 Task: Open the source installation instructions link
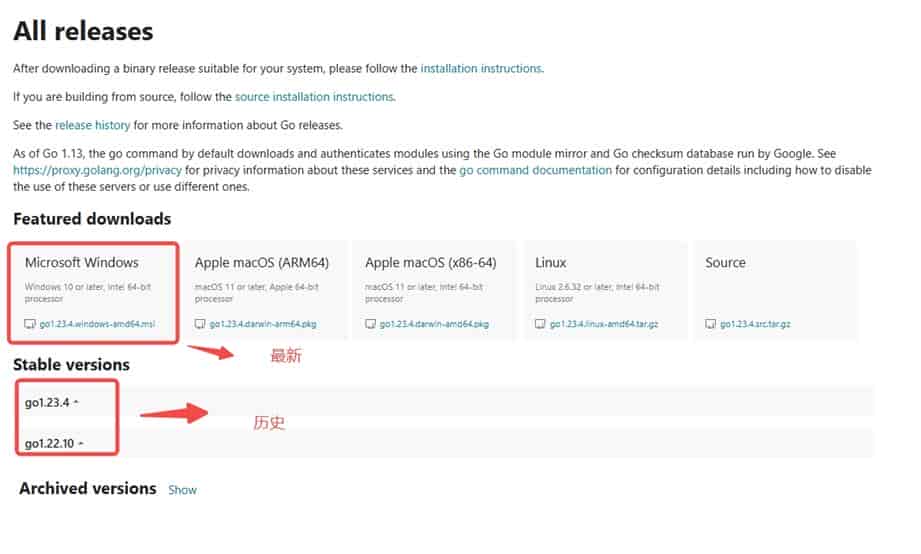pyautogui.click(x=314, y=97)
